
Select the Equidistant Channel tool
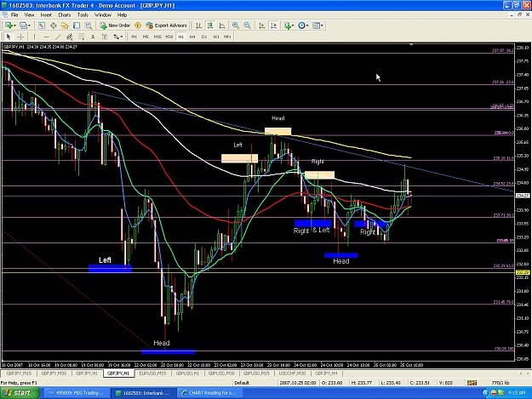click(x=70, y=37)
